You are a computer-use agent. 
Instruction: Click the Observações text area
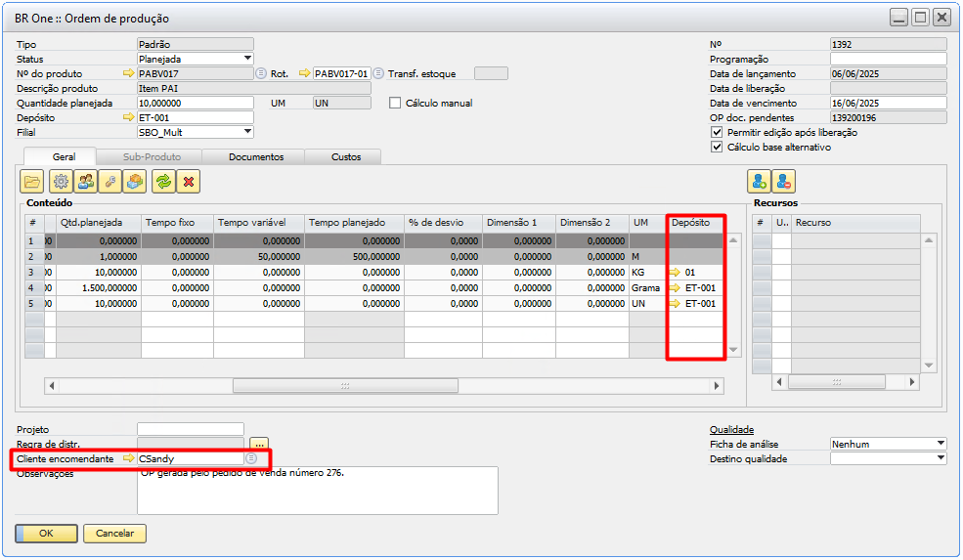click(x=318, y=491)
